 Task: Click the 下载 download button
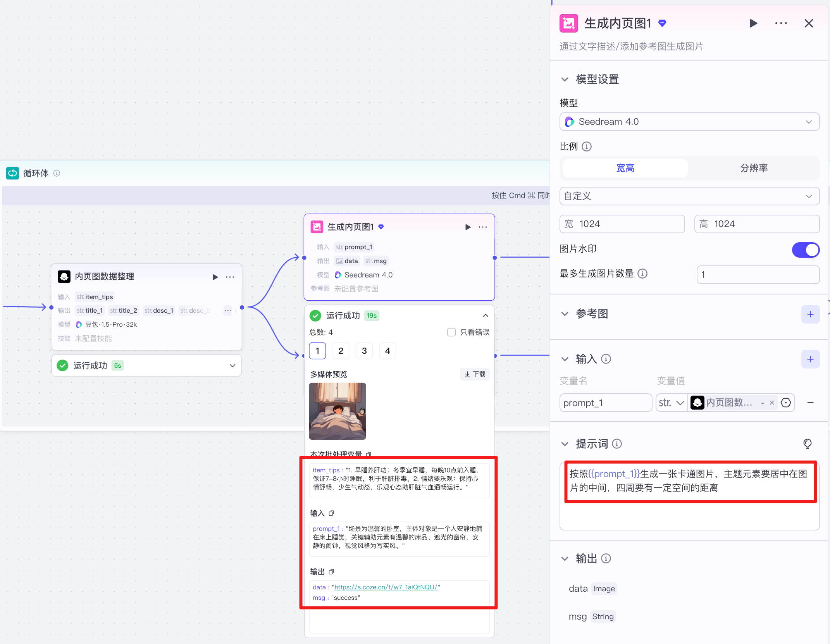[475, 374]
